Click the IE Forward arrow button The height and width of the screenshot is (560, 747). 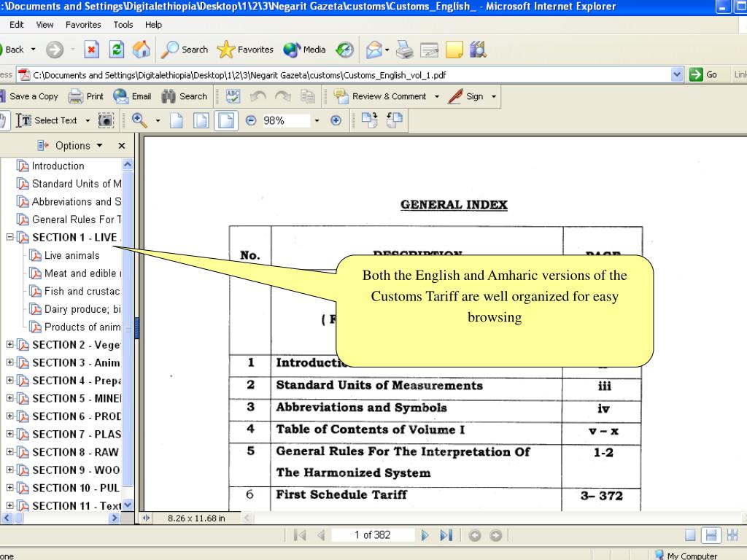55,49
